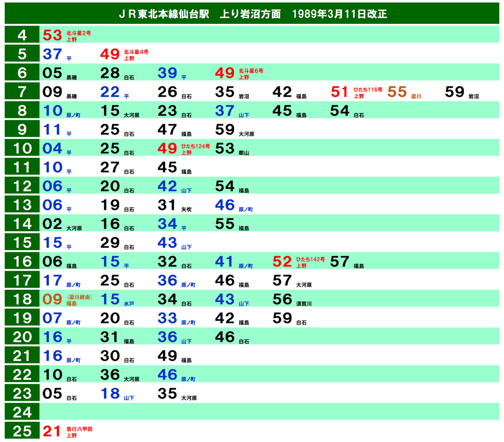Click the 15:43 山下 departure

coord(175,243)
